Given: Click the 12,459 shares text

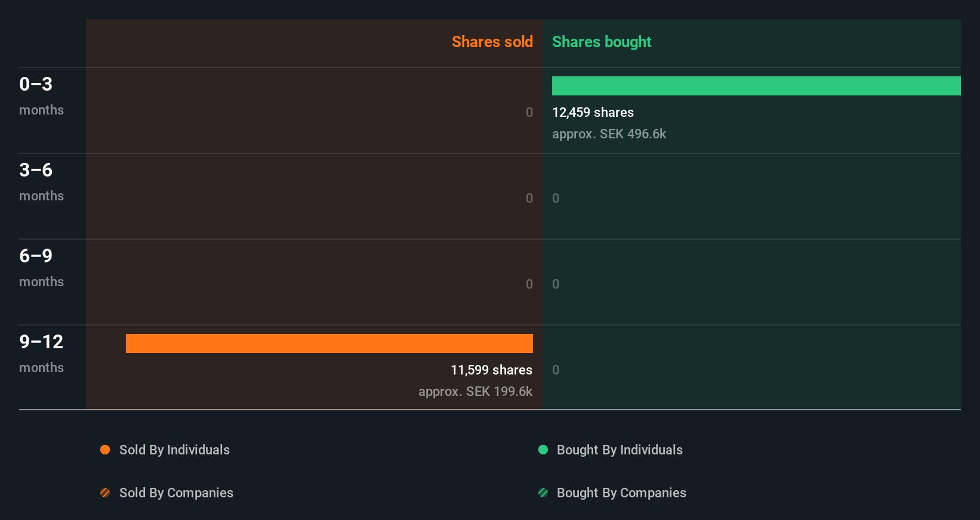Looking at the screenshot, I should pos(593,112).
